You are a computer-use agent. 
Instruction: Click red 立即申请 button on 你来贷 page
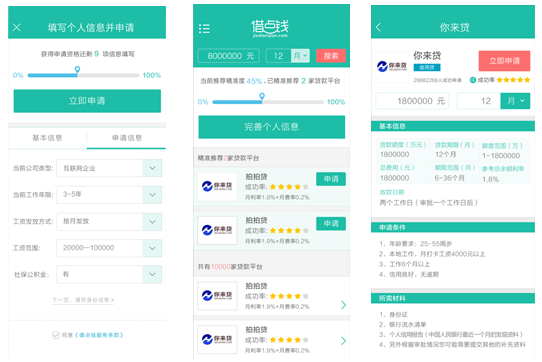[x=504, y=61]
